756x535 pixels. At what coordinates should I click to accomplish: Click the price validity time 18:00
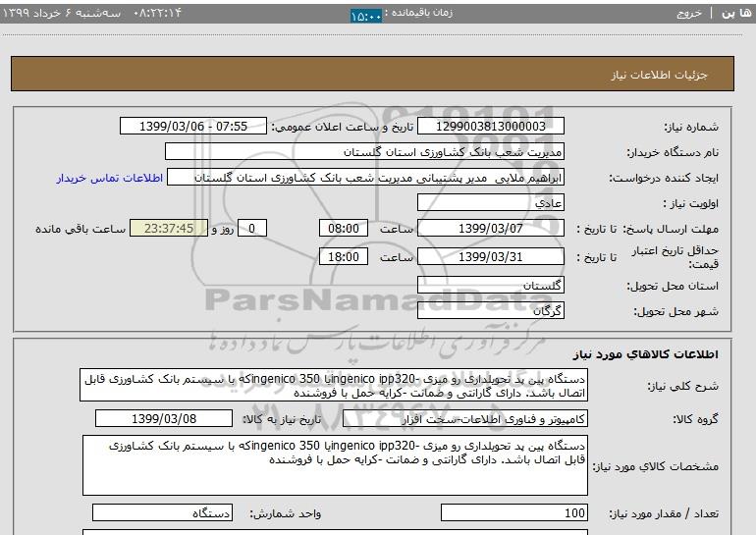click(344, 256)
